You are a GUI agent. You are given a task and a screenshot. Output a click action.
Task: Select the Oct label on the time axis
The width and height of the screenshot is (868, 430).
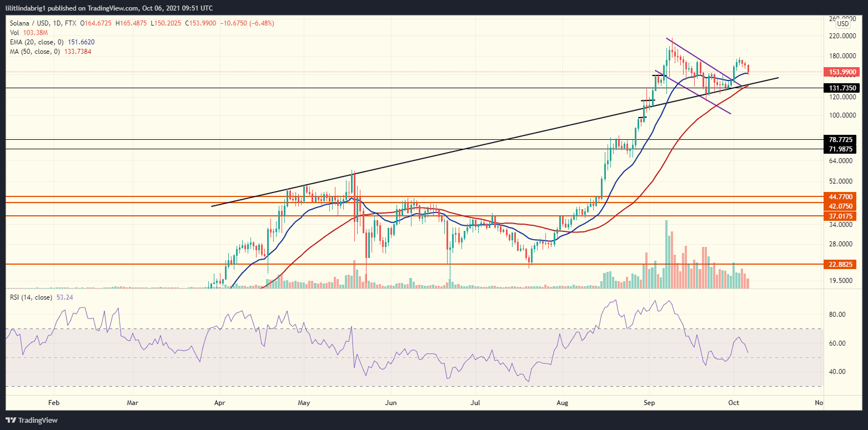tap(733, 402)
